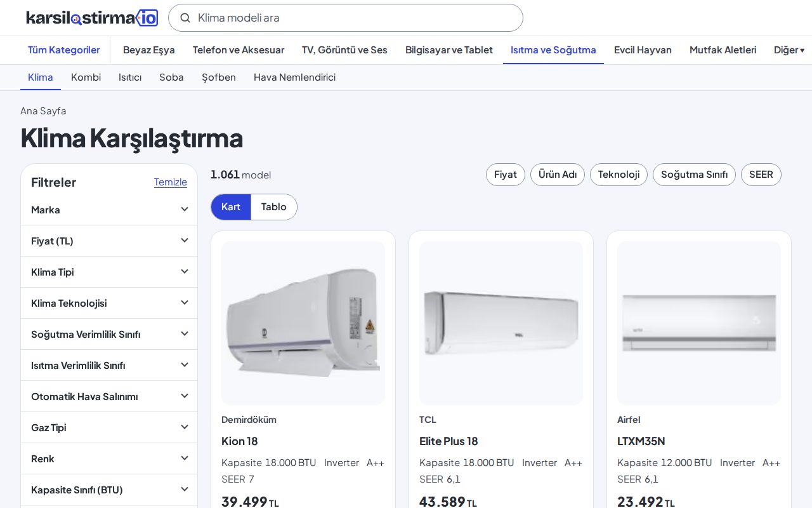Viewport: 812px width, 508px height.
Task: Click the karsilastirma.io logo
Action: point(92,18)
